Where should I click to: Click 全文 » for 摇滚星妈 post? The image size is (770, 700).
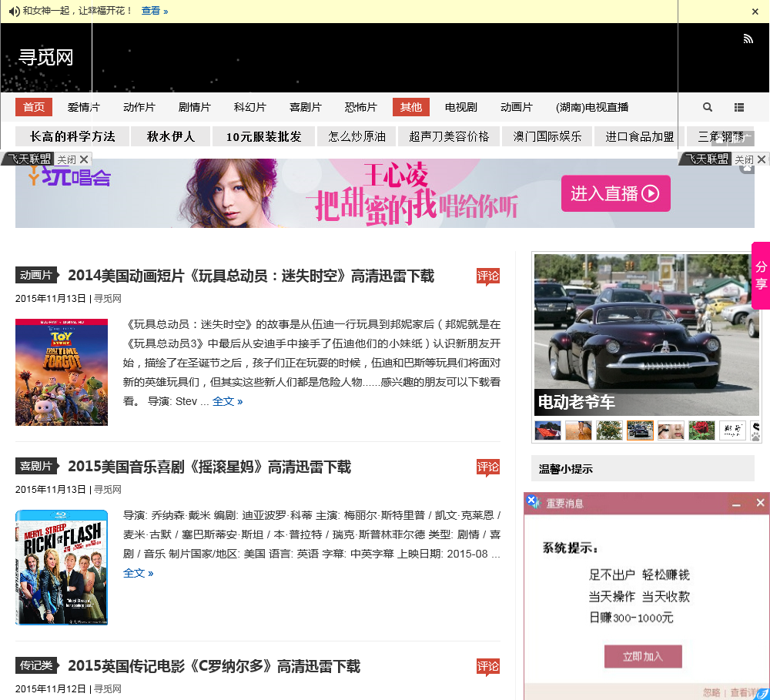pos(138,573)
